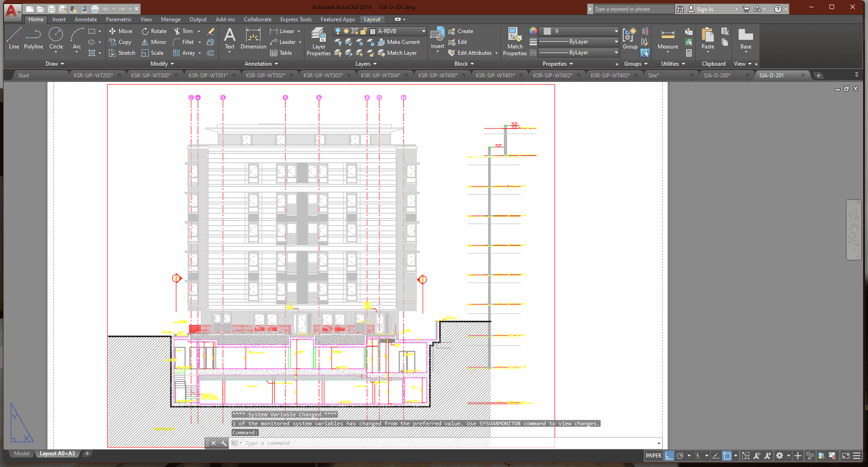The image size is (868, 467).
Task: Toggle PAPER space mode button
Action: (x=653, y=456)
